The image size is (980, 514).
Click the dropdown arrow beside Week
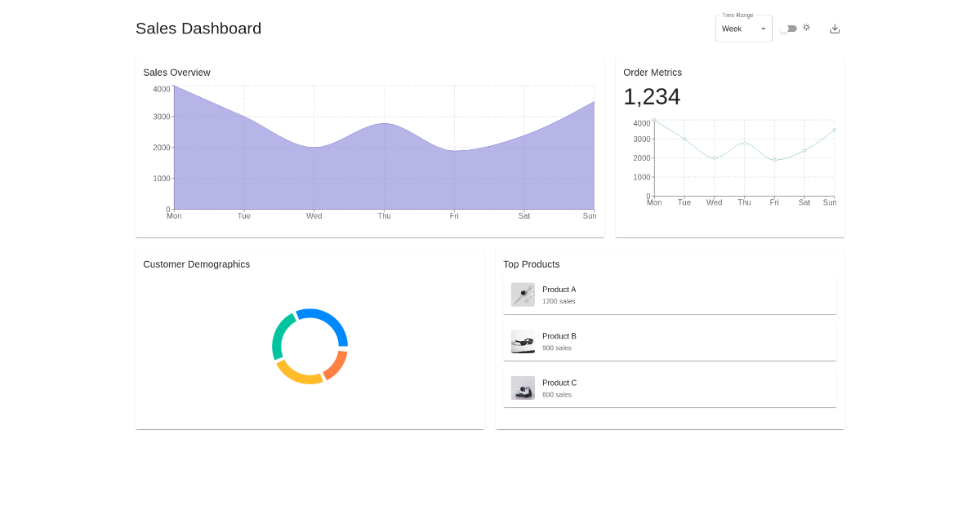[x=764, y=29]
